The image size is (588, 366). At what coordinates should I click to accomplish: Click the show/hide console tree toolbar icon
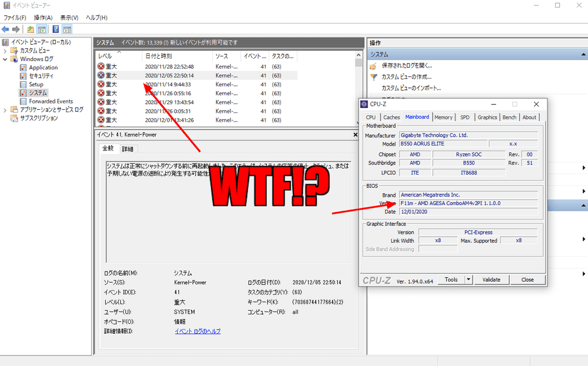[x=42, y=29]
